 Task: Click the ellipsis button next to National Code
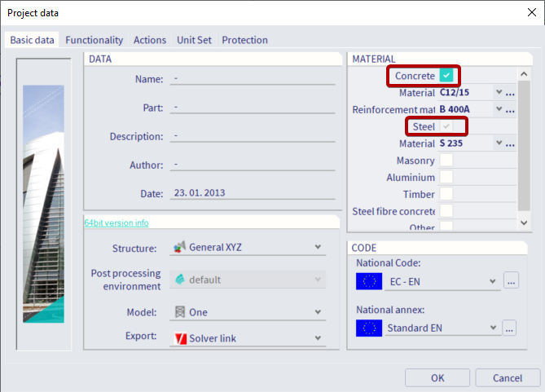pyautogui.click(x=511, y=281)
